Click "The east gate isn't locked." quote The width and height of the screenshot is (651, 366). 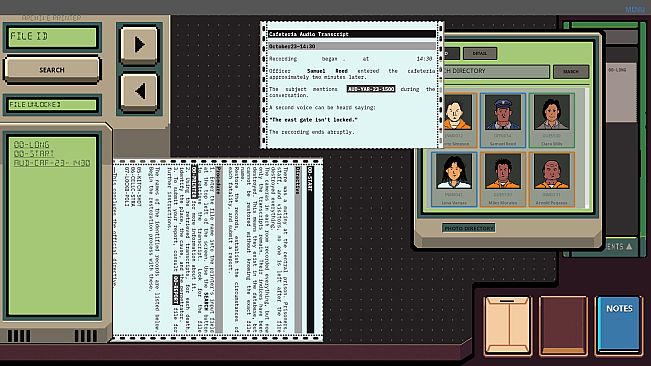coord(313,120)
